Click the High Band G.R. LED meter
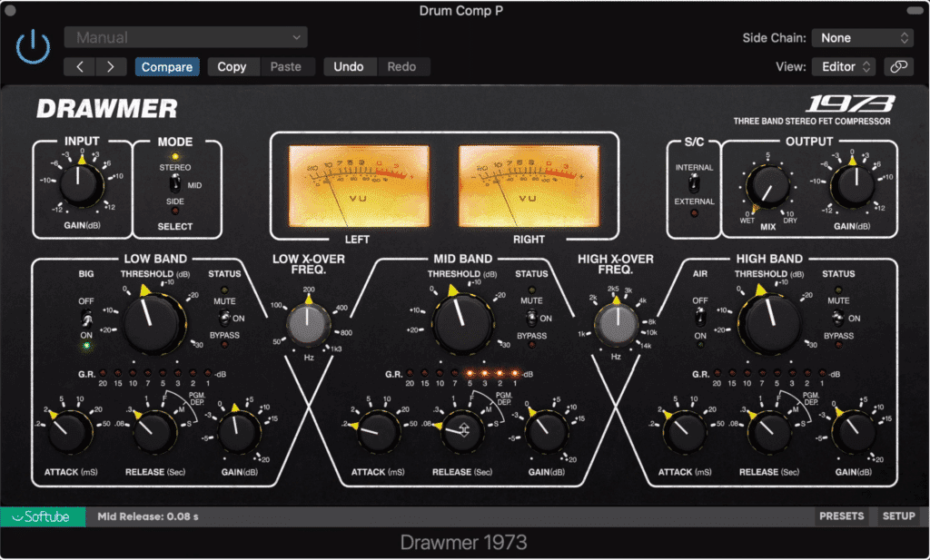 770,374
